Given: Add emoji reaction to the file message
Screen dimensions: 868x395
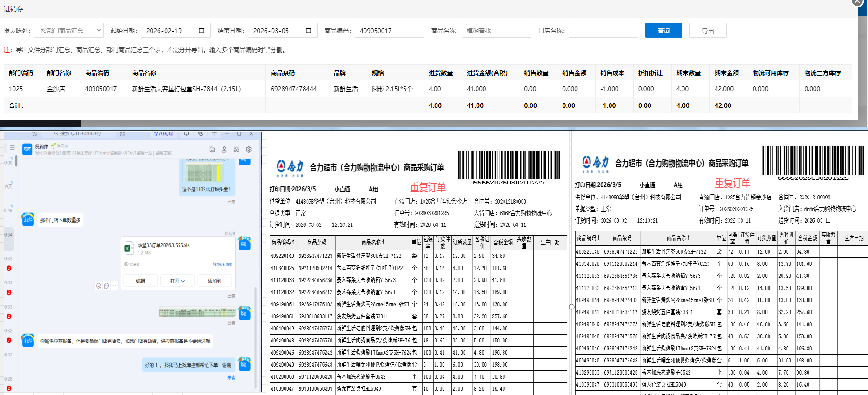Looking at the screenshot, I should (99, 286).
